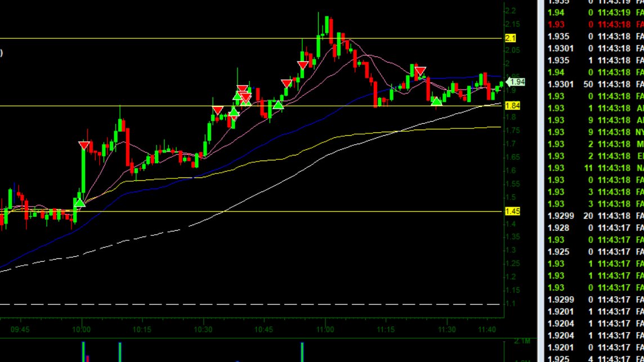Image resolution: width=644 pixels, height=362 pixels.
Task: Click the 11:40 time axis label
Action: (487, 329)
